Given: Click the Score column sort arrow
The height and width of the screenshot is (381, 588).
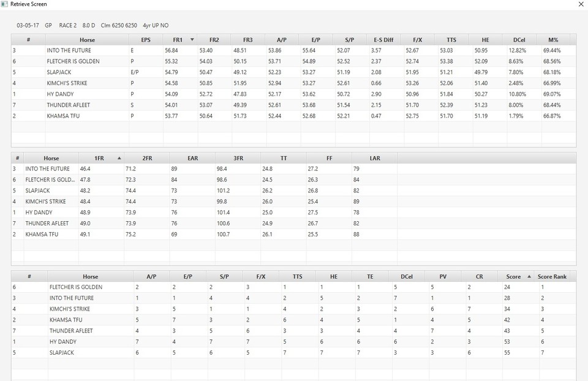Looking at the screenshot, I should [x=529, y=277].
